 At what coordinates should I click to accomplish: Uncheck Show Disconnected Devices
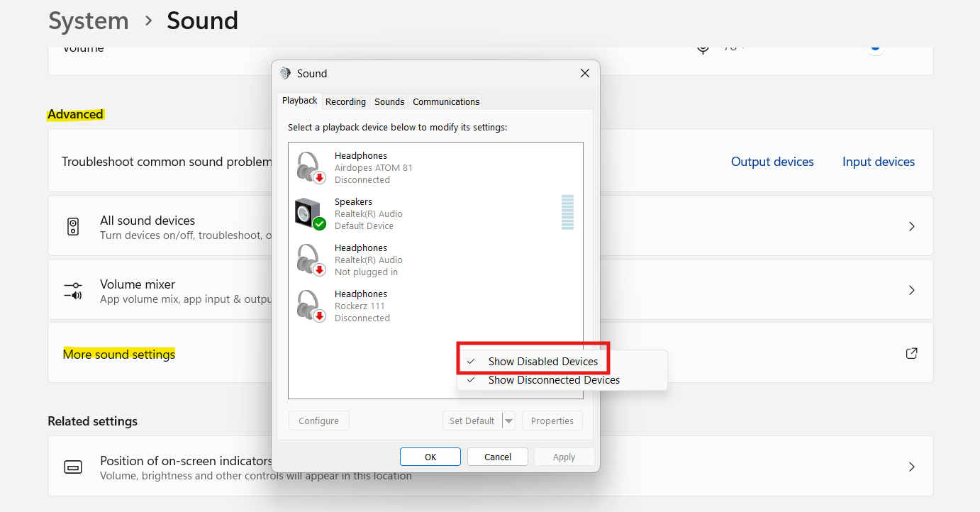pyautogui.click(x=553, y=380)
